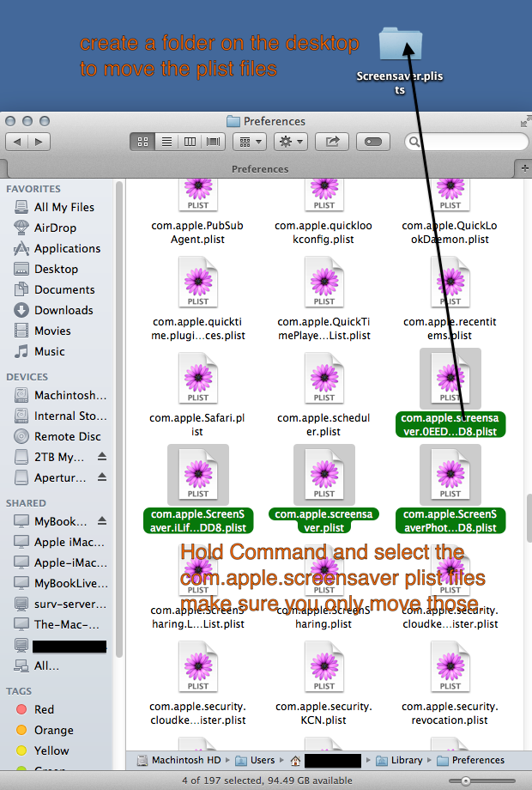Open AirDrop in sidebar
The image size is (532, 790).
coord(45,228)
